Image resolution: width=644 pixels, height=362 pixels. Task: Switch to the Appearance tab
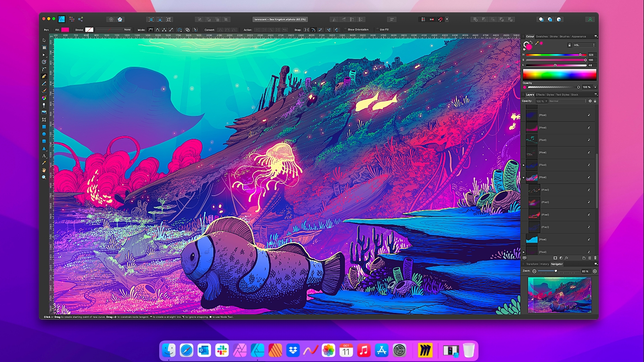(x=579, y=37)
